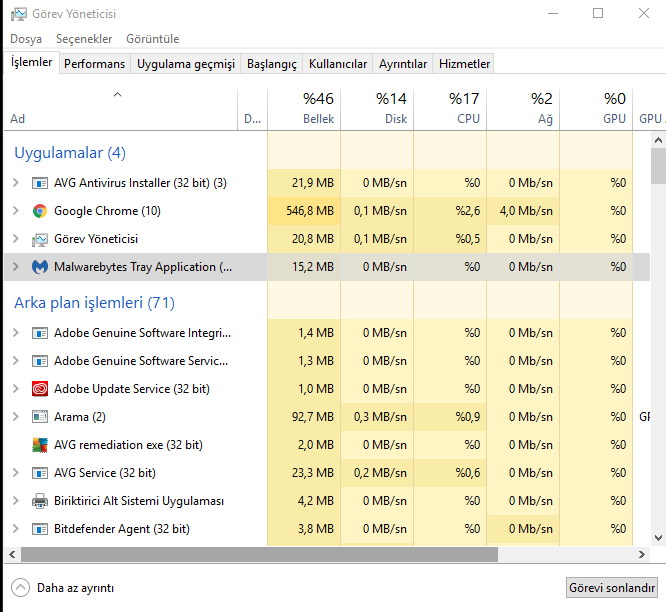The height and width of the screenshot is (612, 666).
Task: Click the vertical scrollbar up arrow
Action: pyautogui.click(x=658, y=140)
